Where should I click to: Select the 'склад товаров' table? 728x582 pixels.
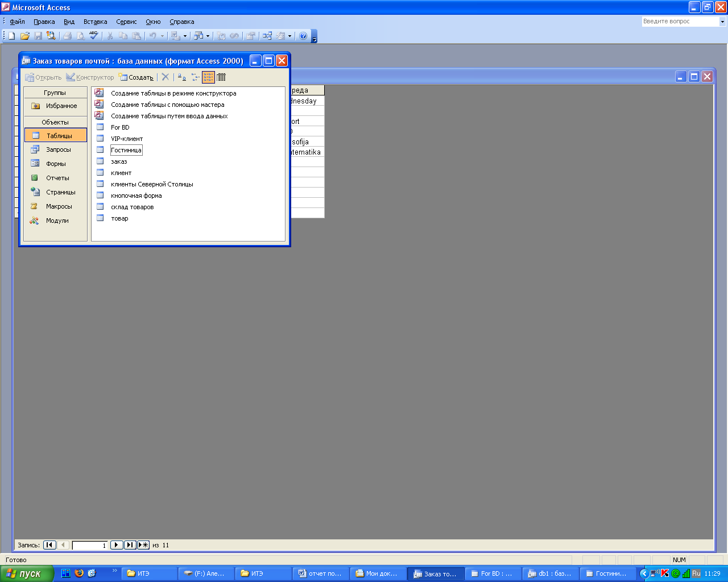(132, 207)
